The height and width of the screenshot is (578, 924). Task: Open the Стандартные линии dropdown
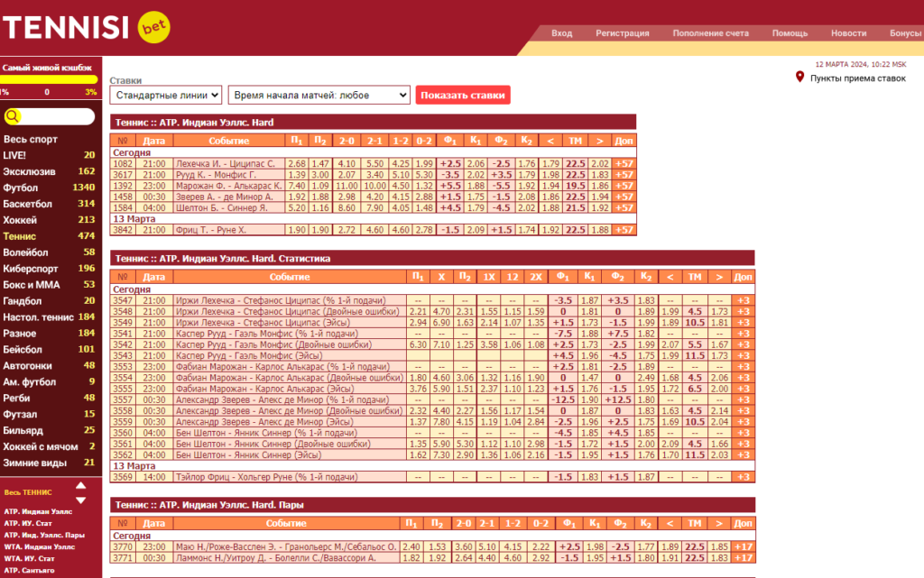pos(166,95)
